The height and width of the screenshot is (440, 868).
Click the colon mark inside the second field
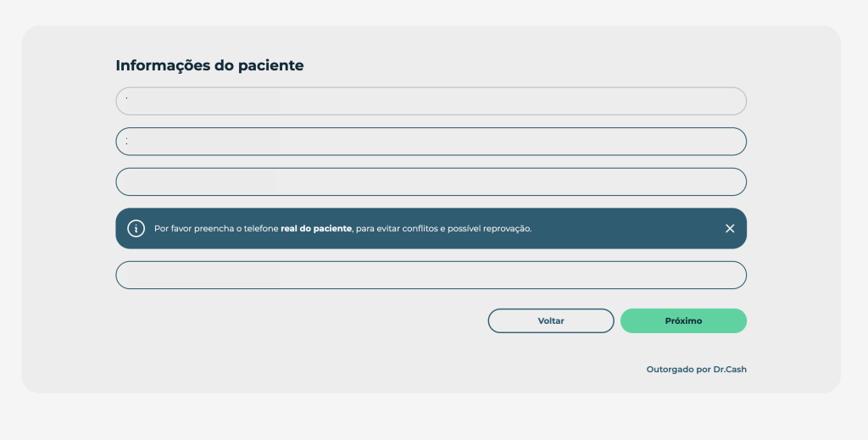pos(127,142)
